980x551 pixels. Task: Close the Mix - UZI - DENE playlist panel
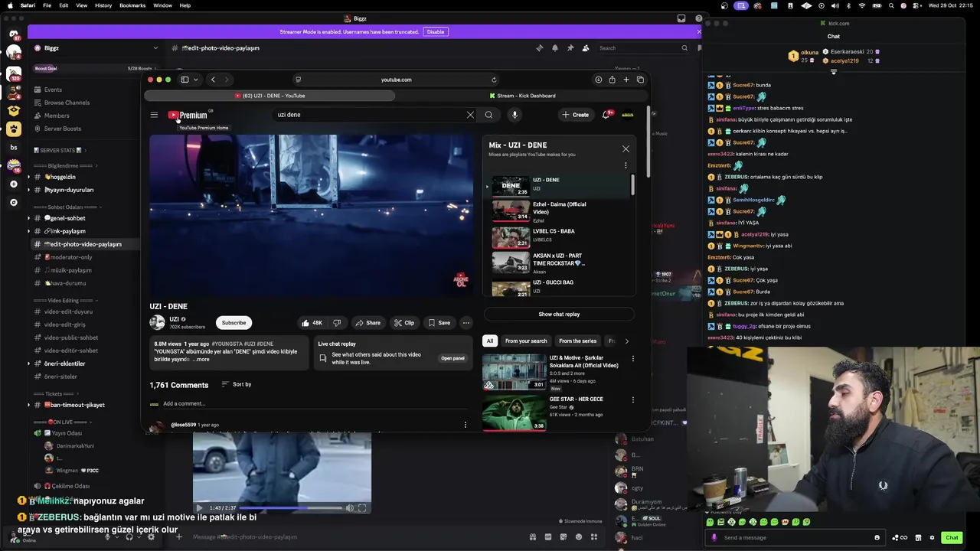coord(626,148)
